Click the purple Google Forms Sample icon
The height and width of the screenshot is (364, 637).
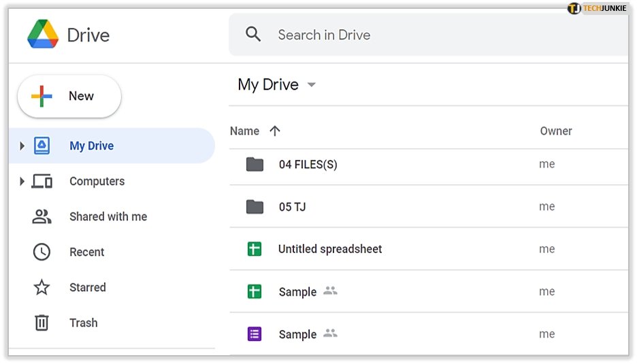(x=255, y=334)
